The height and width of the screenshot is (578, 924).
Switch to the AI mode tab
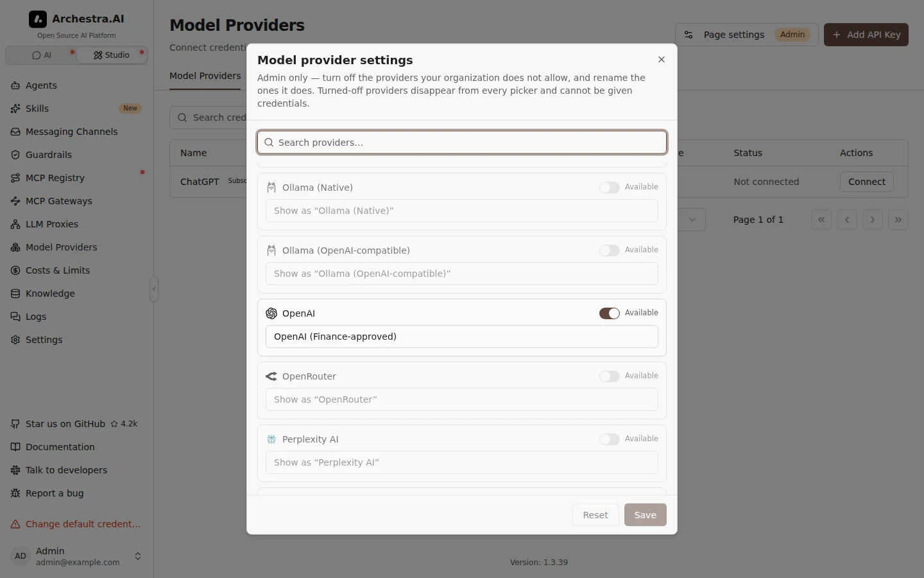pyautogui.click(x=42, y=55)
